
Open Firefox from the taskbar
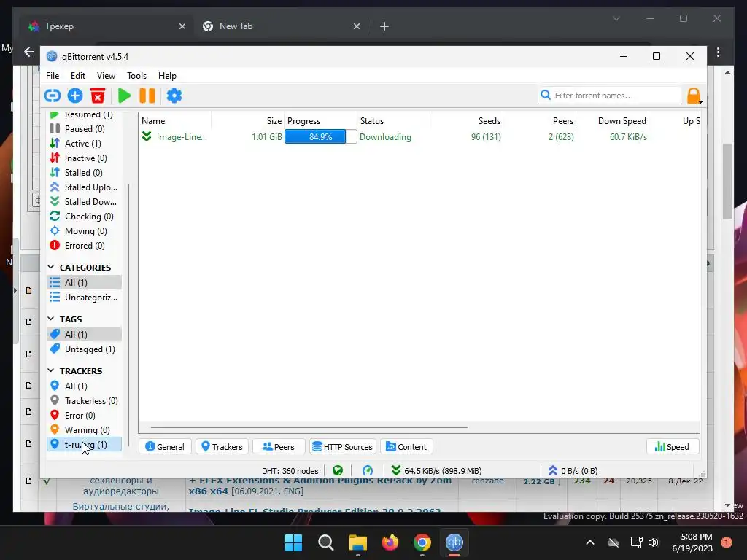pyautogui.click(x=390, y=542)
